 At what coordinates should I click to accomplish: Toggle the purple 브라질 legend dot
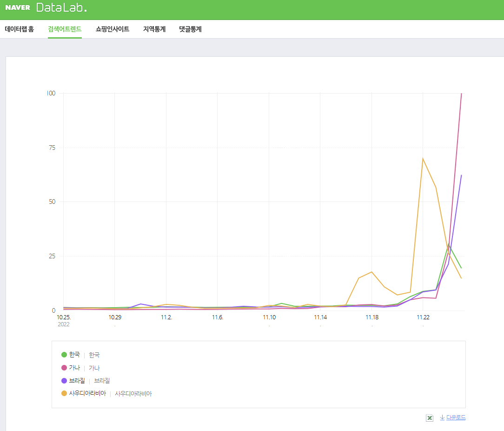(x=64, y=380)
